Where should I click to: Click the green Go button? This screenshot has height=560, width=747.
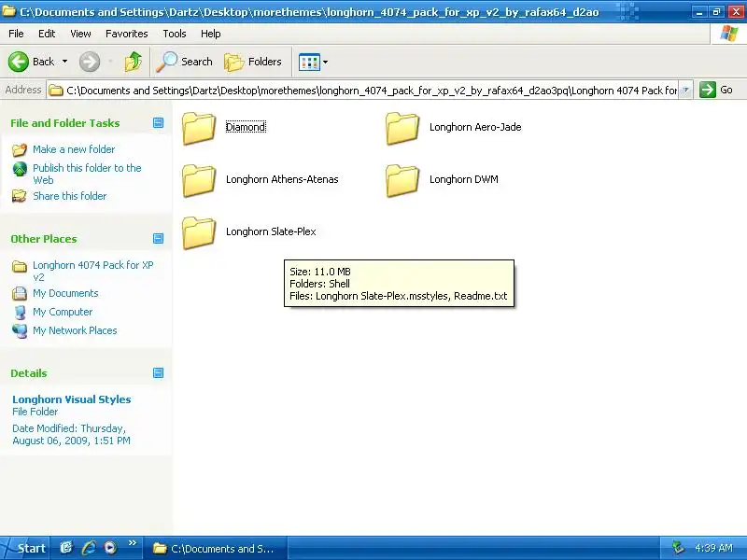[x=716, y=90]
